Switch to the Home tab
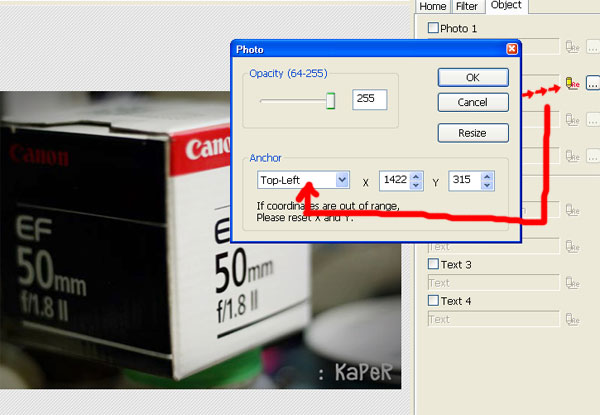This screenshot has height=415, width=600. (x=433, y=7)
